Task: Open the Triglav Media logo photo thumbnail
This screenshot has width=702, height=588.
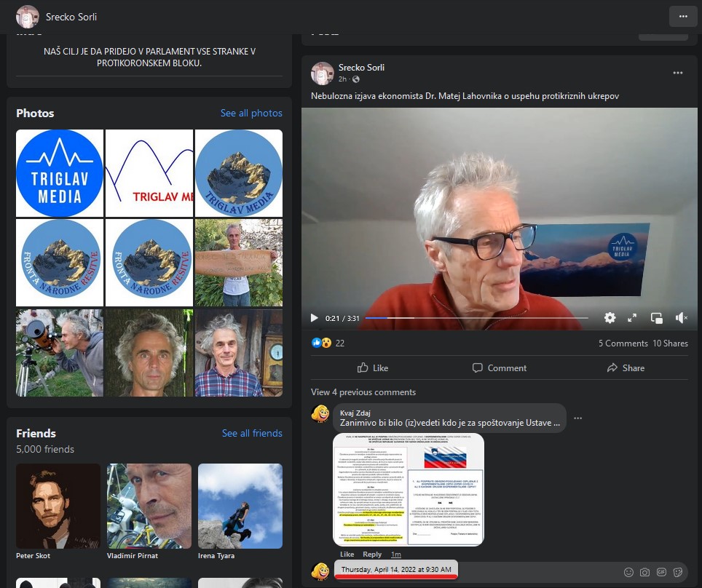Action: point(60,173)
